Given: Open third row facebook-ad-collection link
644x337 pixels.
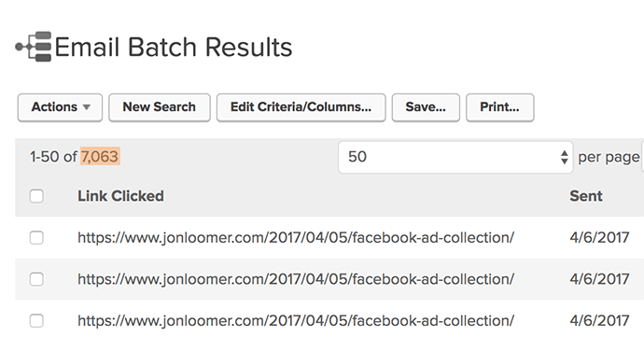Looking at the screenshot, I should [x=296, y=320].
